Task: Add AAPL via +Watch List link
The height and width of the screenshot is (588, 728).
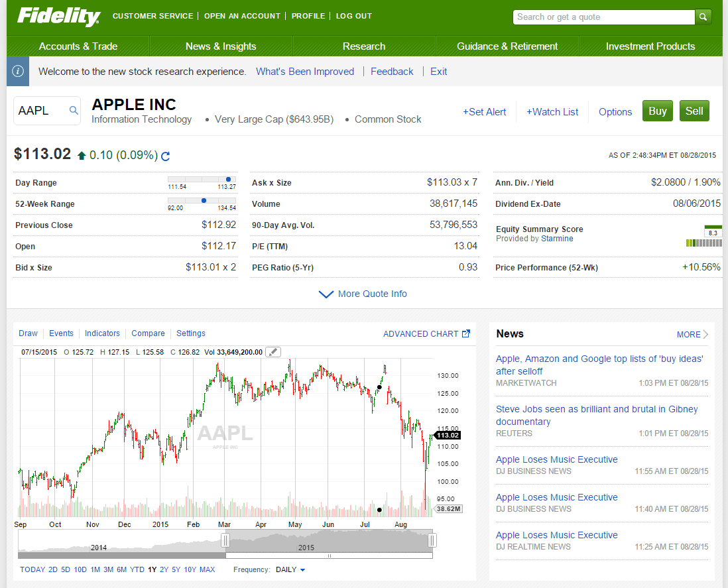Action: [x=552, y=112]
